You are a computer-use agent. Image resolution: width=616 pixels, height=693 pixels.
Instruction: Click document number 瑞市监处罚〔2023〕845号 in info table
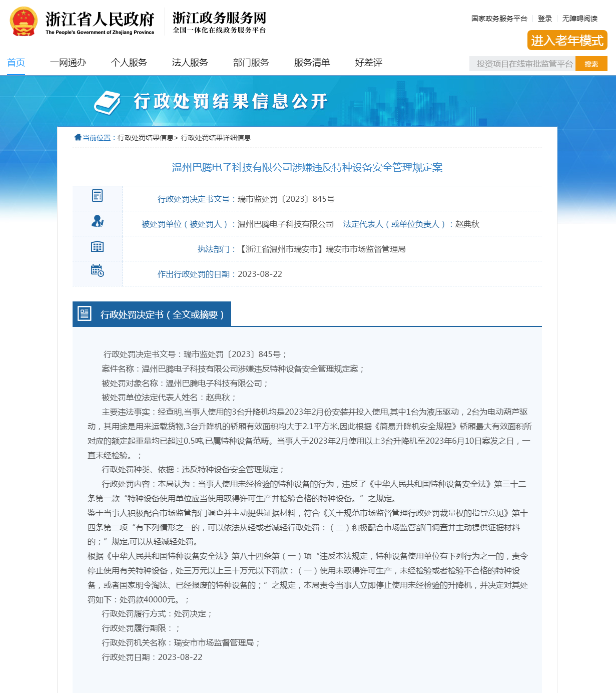(x=286, y=199)
